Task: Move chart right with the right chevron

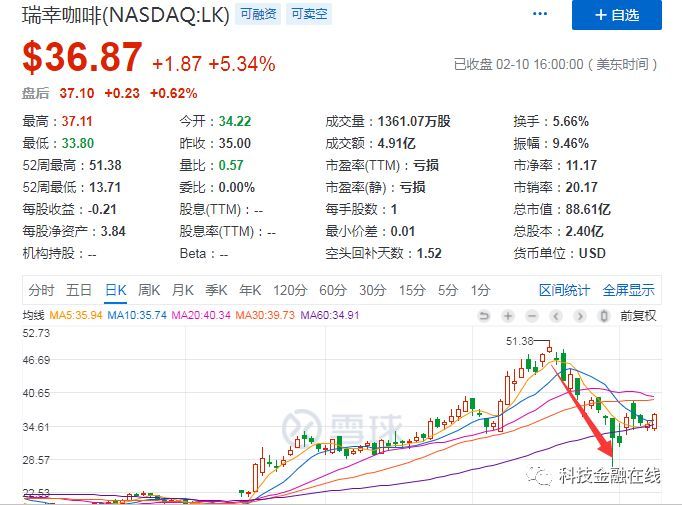Action: (x=580, y=316)
